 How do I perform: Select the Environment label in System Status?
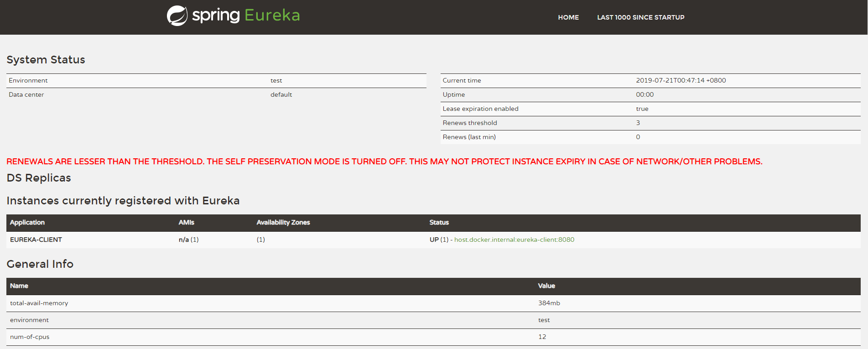(28, 80)
